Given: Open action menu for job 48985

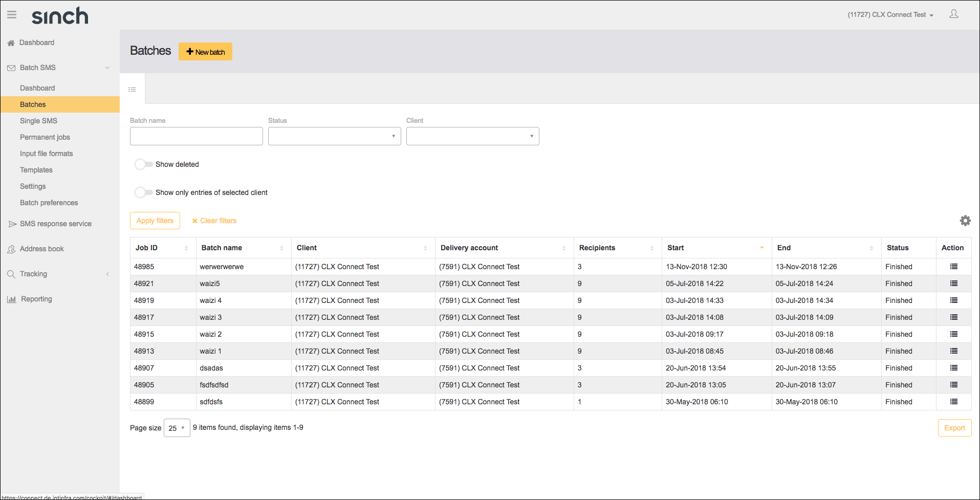Looking at the screenshot, I should click(x=953, y=267).
